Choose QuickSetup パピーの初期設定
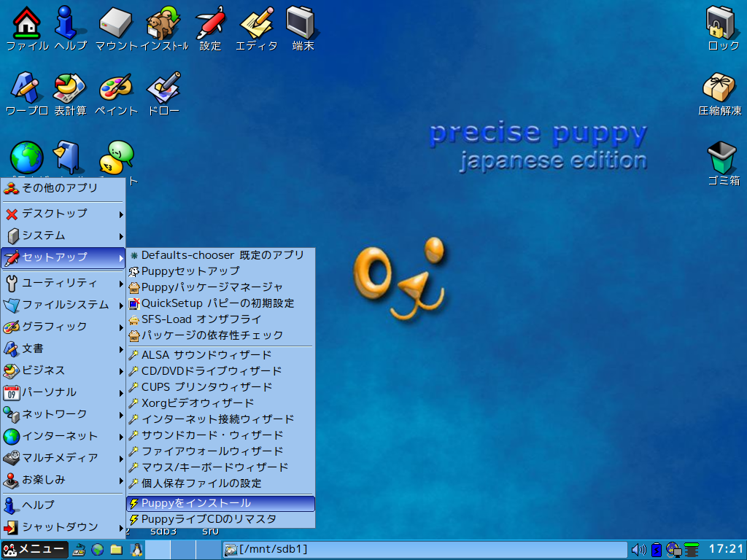Screen dimensions: 747x560 [x=220, y=304]
